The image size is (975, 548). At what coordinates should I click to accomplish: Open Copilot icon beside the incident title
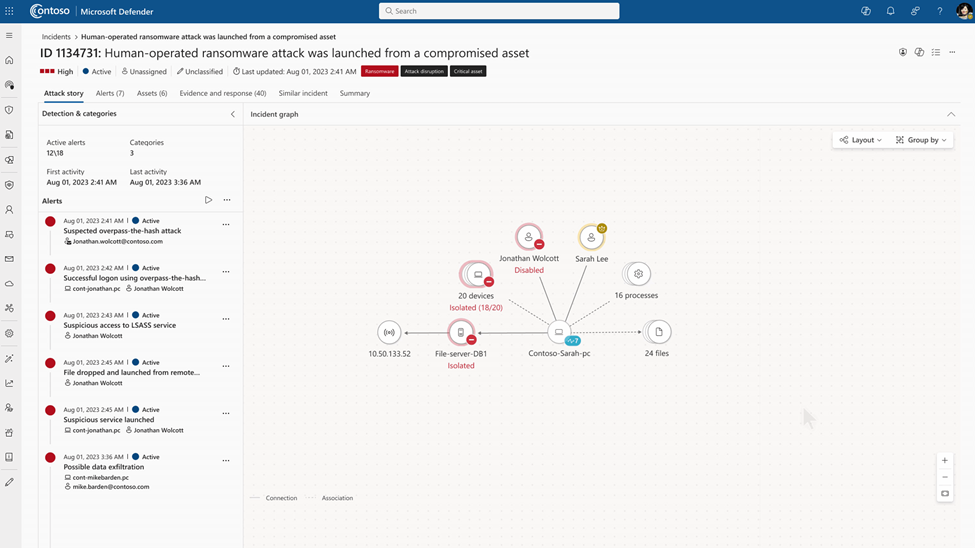coord(919,52)
